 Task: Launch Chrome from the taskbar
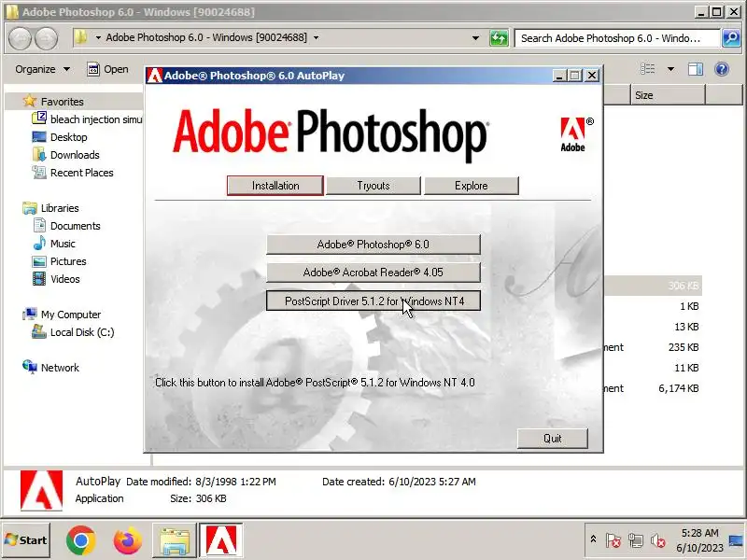81,540
